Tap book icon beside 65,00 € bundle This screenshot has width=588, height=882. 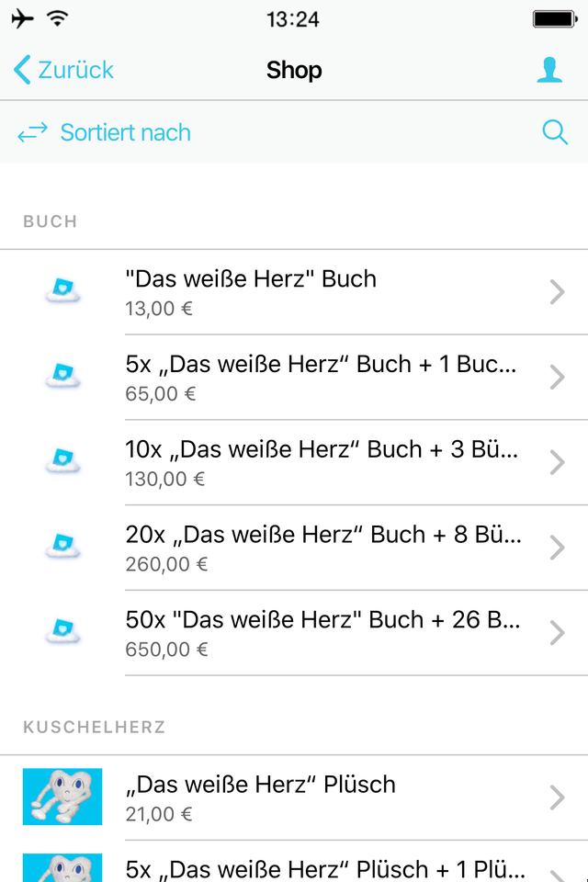[x=62, y=377]
